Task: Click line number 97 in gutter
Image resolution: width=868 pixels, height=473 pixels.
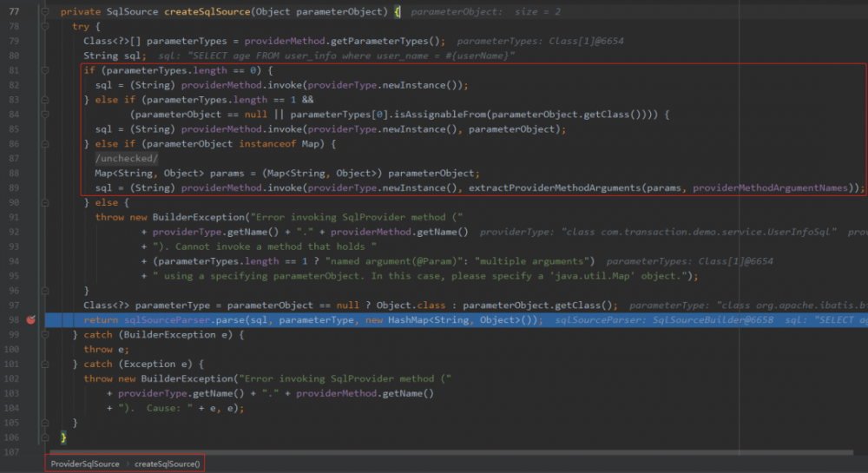Action: pos(14,305)
